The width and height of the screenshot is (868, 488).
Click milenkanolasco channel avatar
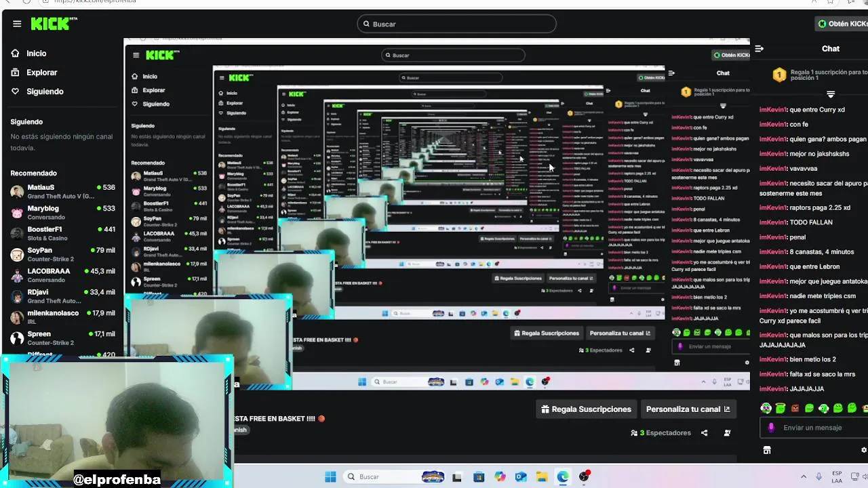pos(17,317)
